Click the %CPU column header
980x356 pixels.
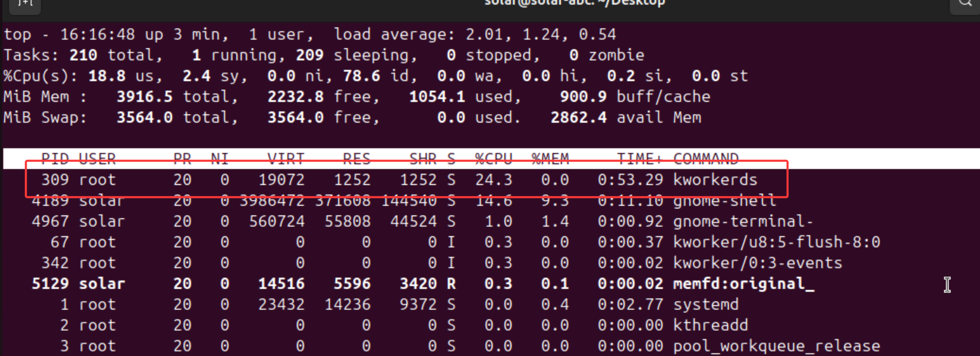pyautogui.click(x=494, y=159)
